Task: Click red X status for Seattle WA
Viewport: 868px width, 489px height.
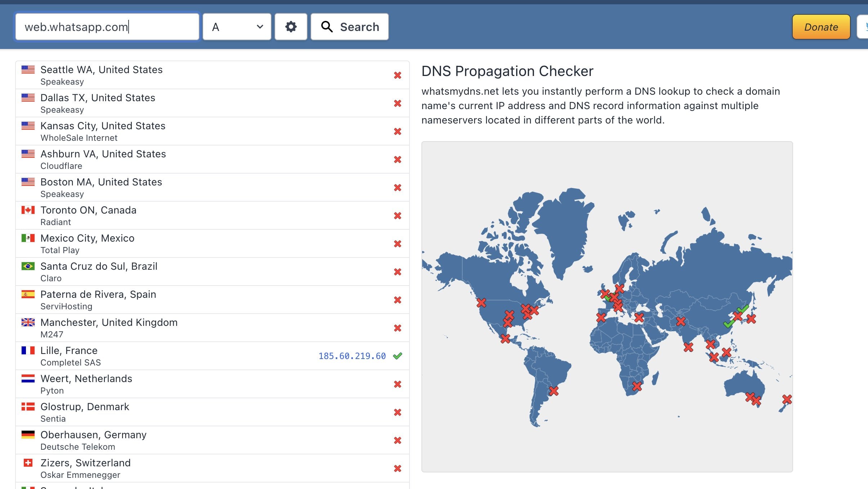Action: (397, 75)
